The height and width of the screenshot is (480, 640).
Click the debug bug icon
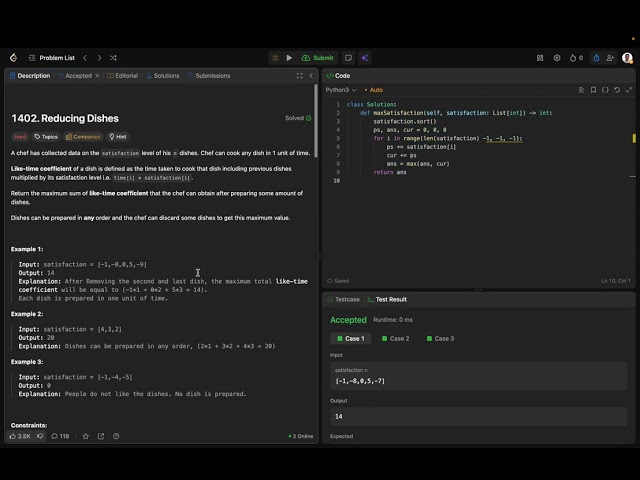coord(275,58)
